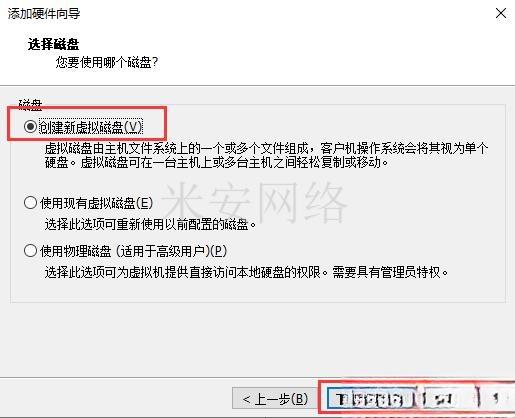Screen dimensions: 515x418
Task: Click the 创建新虚拟磁盘(V) label text
Action: [91, 127]
